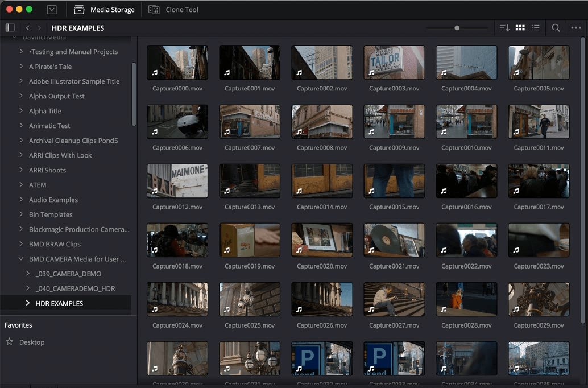Select the Bin Templates folder
This screenshot has width=588, height=388.
tap(51, 214)
